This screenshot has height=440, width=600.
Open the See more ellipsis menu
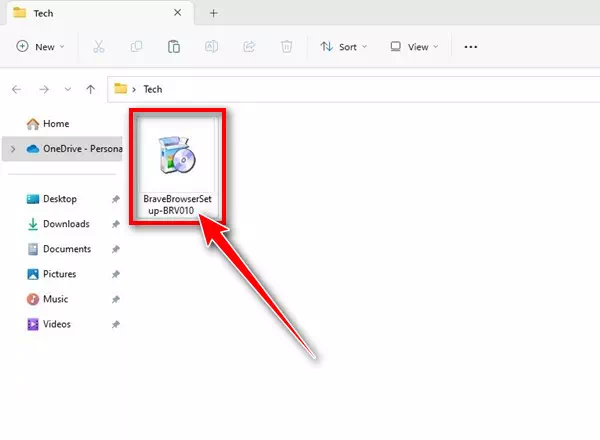471,47
